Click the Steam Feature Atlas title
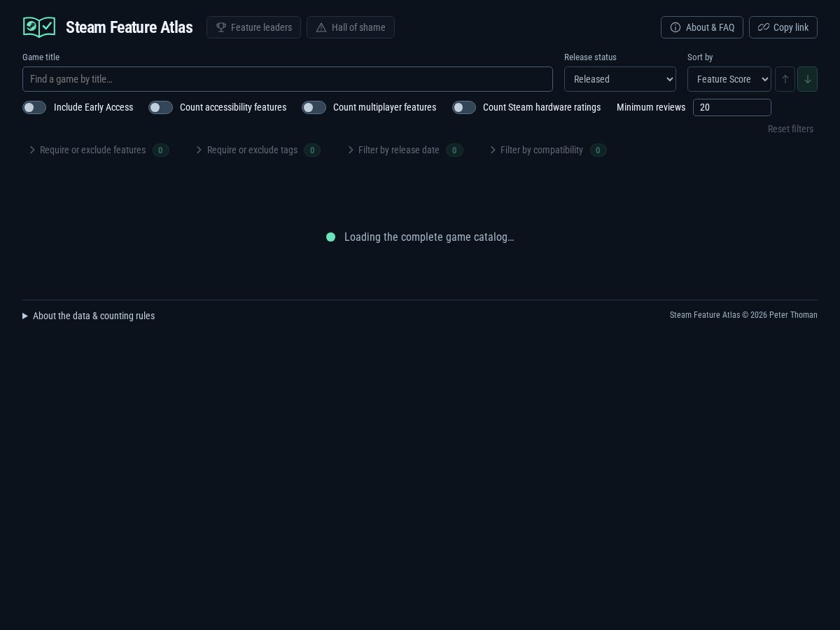The image size is (840, 630). coord(129,27)
